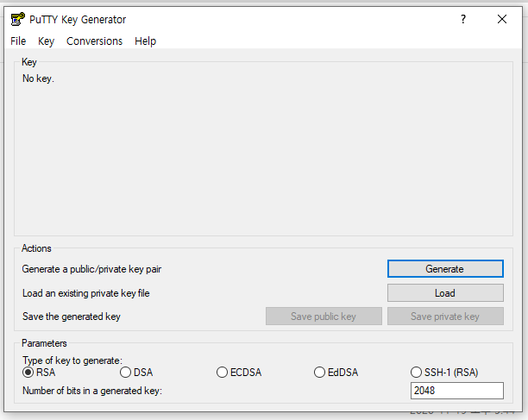This screenshot has height=420, width=528.
Task: Click 'Load an existing private key file' label
Action: point(86,293)
